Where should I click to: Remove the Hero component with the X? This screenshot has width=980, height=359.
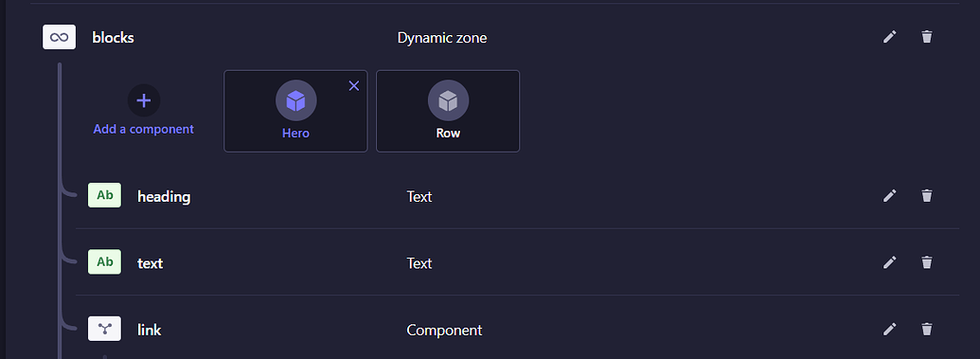354,85
